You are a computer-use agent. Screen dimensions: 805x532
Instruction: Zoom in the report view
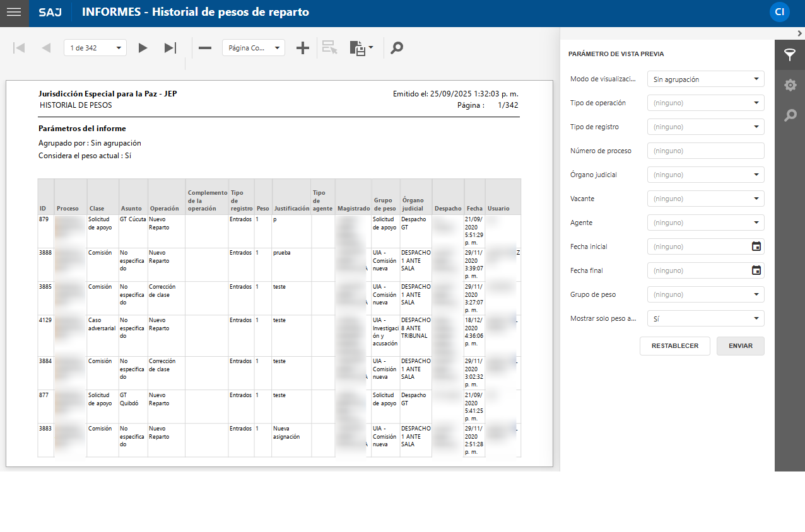click(x=303, y=48)
